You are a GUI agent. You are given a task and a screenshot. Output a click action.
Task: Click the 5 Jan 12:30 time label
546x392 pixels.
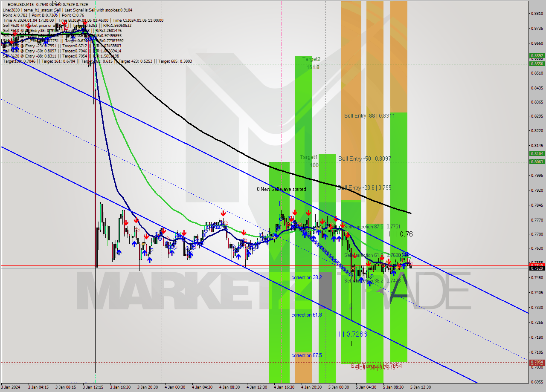[421, 387]
